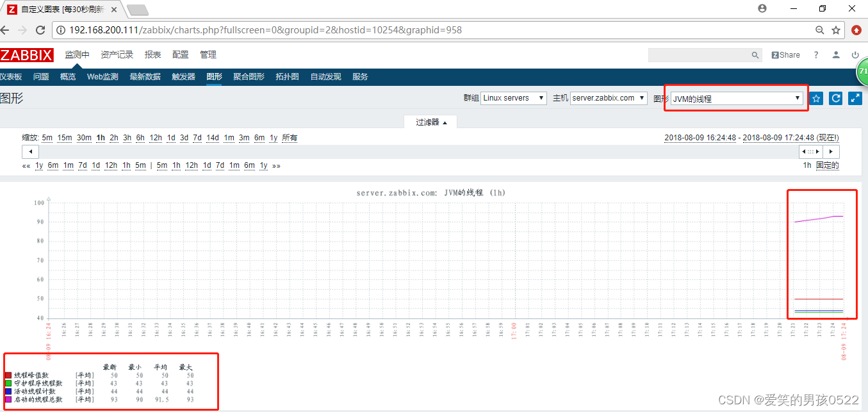Open fullscreen mode via the expand arrows icon
Image resolution: width=868 pixels, height=412 pixels.
pyautogui.click(x=855, y=98)
